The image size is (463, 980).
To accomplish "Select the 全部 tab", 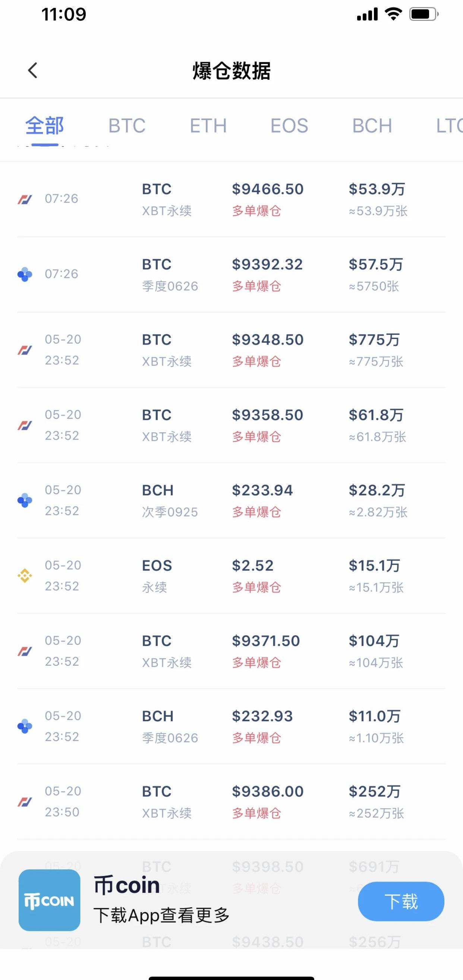I will tap(44, 126).
